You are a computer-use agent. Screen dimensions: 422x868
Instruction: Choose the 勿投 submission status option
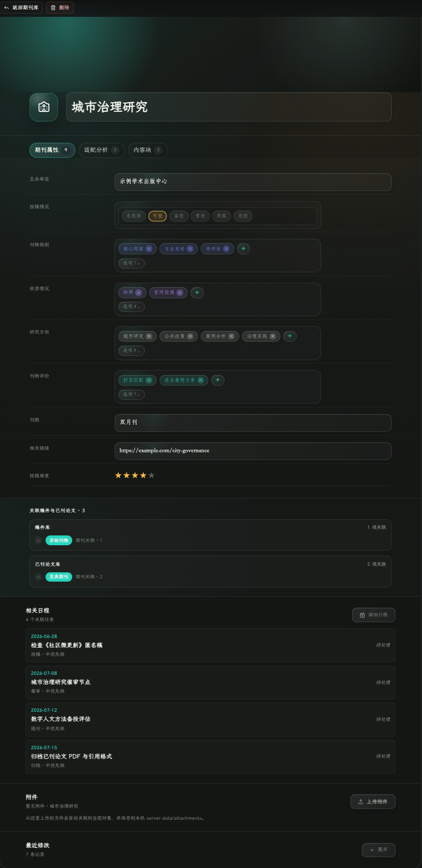tap(243, 216)
